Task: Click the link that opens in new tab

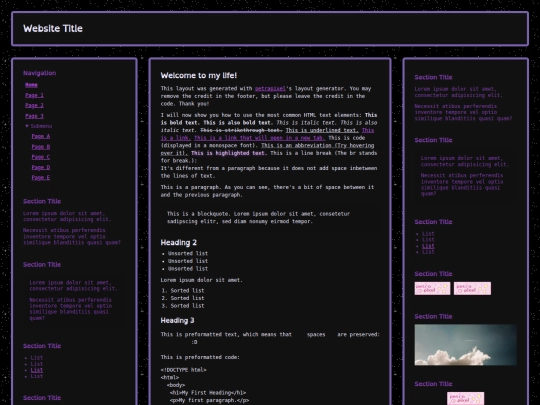Action: (259, 138)
